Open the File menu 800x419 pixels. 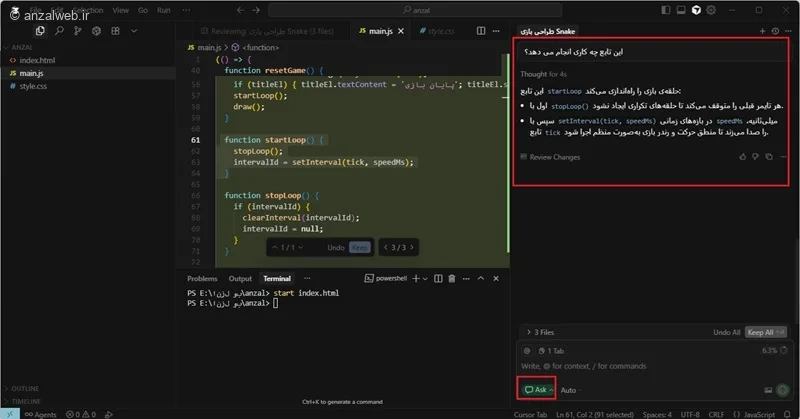36,10
